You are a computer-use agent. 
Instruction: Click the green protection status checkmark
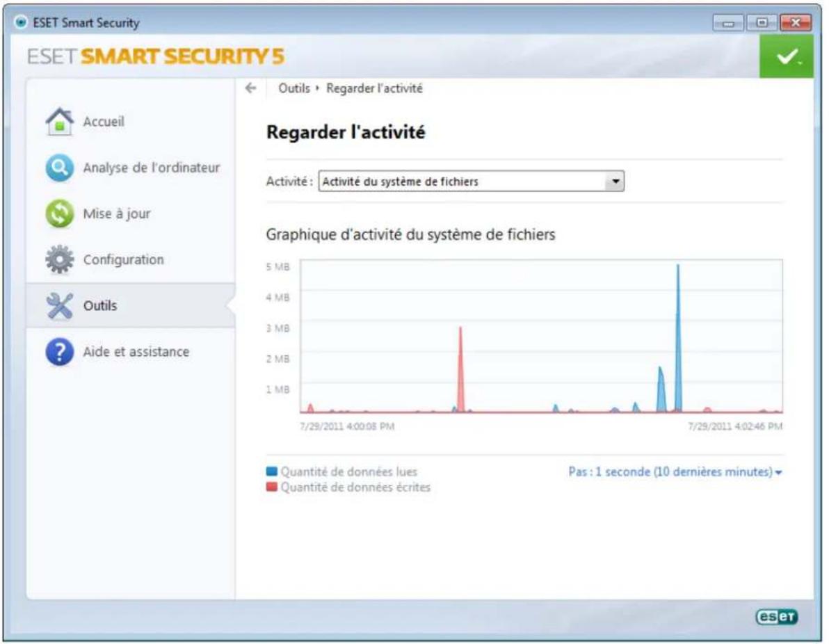786,56
